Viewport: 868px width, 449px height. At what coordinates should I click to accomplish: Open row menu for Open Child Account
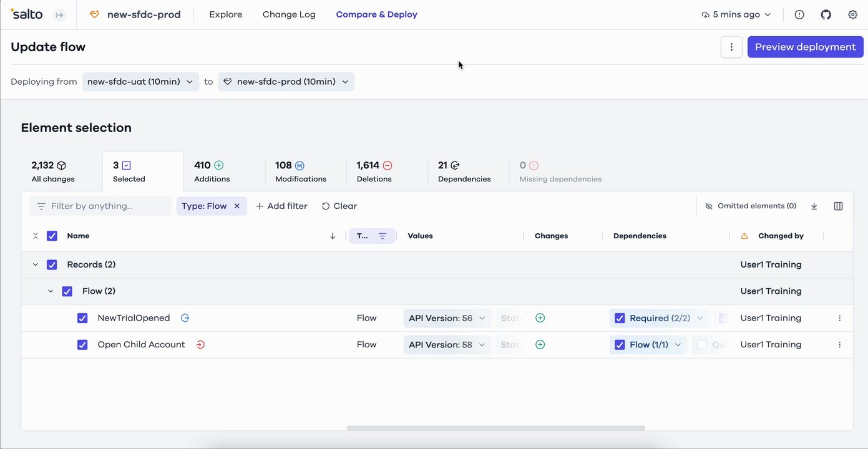click(840, 344)
